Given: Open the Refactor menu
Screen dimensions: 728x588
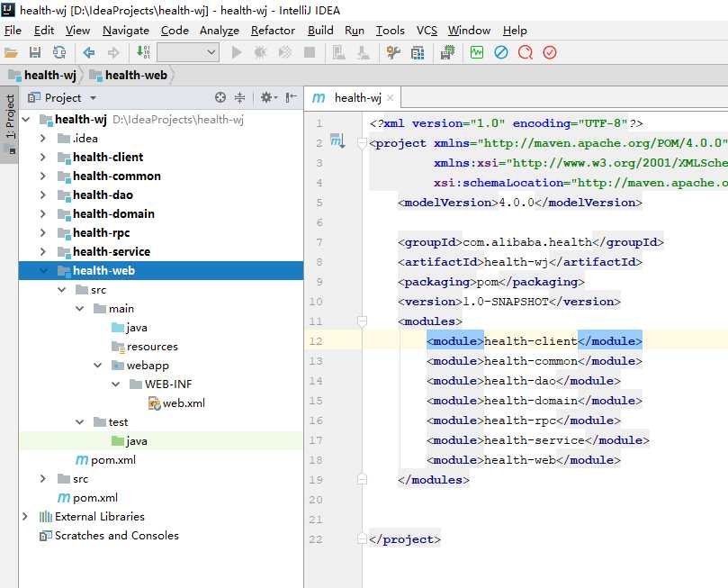Looking at the screenshot, I should (x=273, y=31).
